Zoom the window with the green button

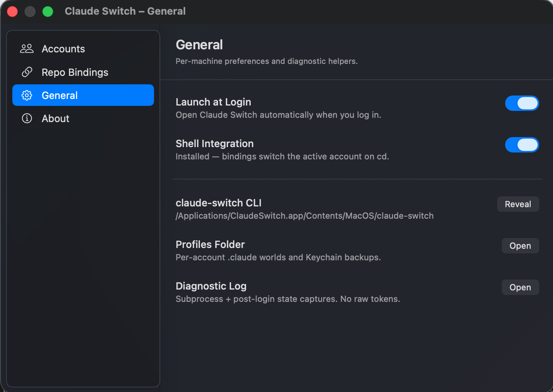click(x=48, y=12)
